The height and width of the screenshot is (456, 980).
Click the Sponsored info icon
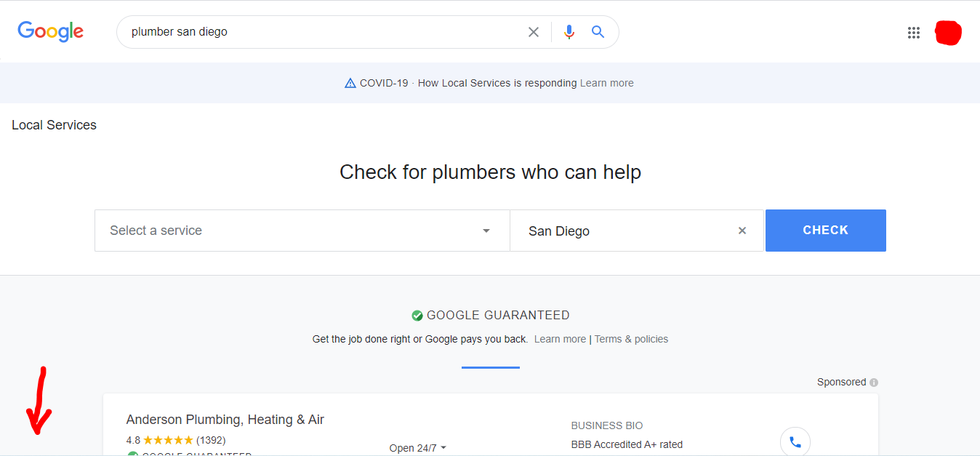[874, 383]
